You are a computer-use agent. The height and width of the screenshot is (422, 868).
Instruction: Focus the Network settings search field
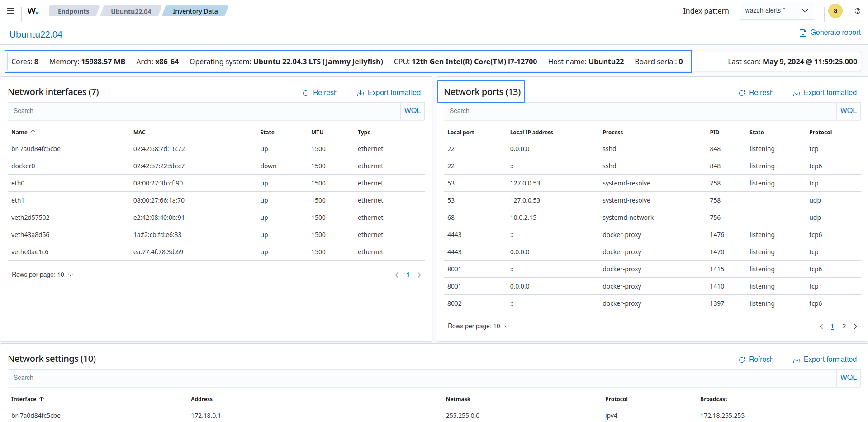(x=422, y=378)
